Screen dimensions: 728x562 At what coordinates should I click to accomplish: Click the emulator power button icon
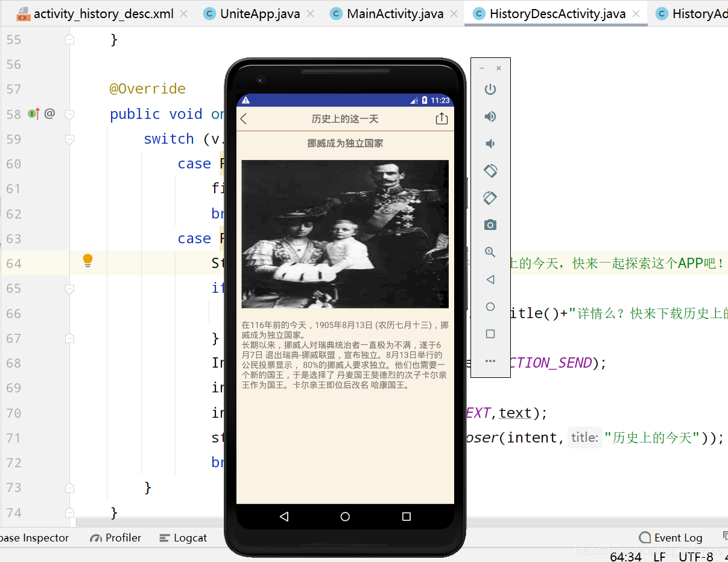pyautogui.click(x=490, y=89)
